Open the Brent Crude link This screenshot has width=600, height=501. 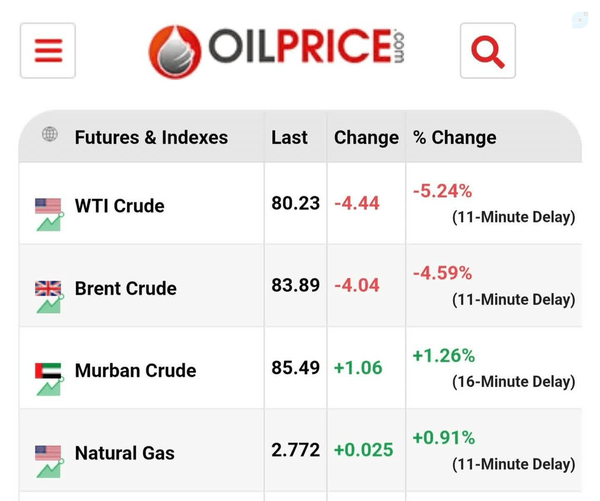pyautogui.click(x=126, y=288)
